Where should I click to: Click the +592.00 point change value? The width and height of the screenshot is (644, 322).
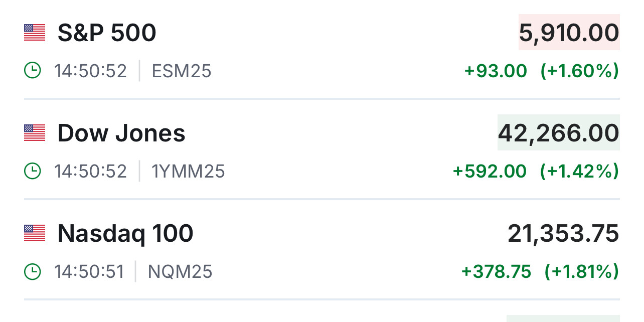(x=490, y=171)
